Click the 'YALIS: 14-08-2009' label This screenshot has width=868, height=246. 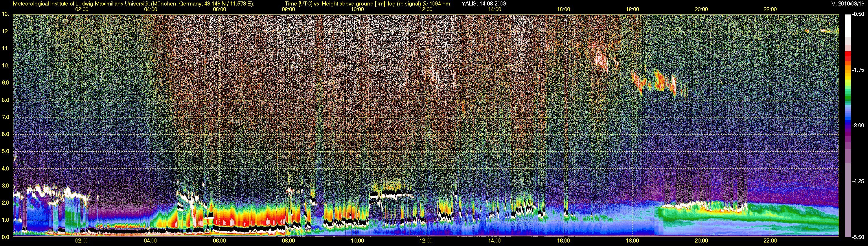coord(484,4)
